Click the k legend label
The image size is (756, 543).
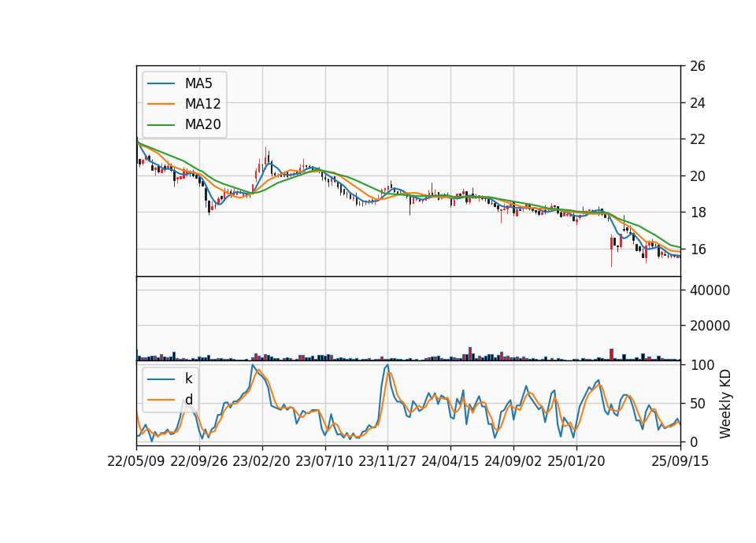click(x=188, y=379)
